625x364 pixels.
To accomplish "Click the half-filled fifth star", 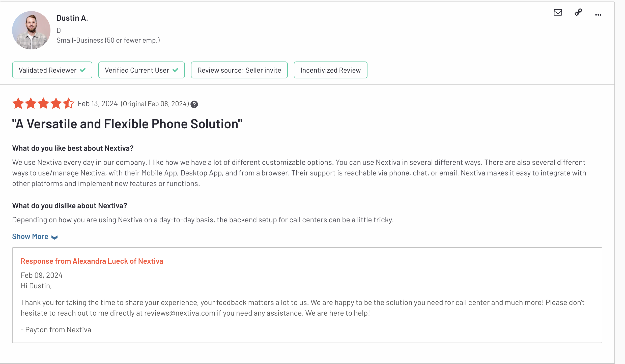I will click(68, 103).
